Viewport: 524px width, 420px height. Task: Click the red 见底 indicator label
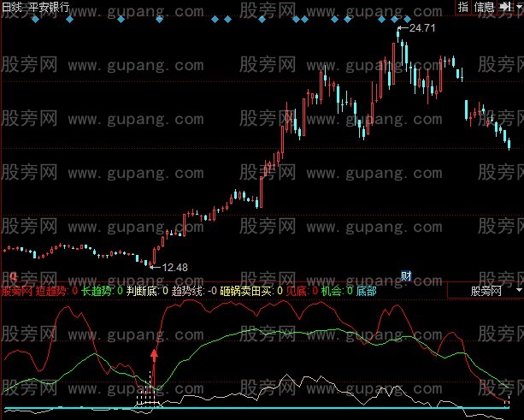297,291
